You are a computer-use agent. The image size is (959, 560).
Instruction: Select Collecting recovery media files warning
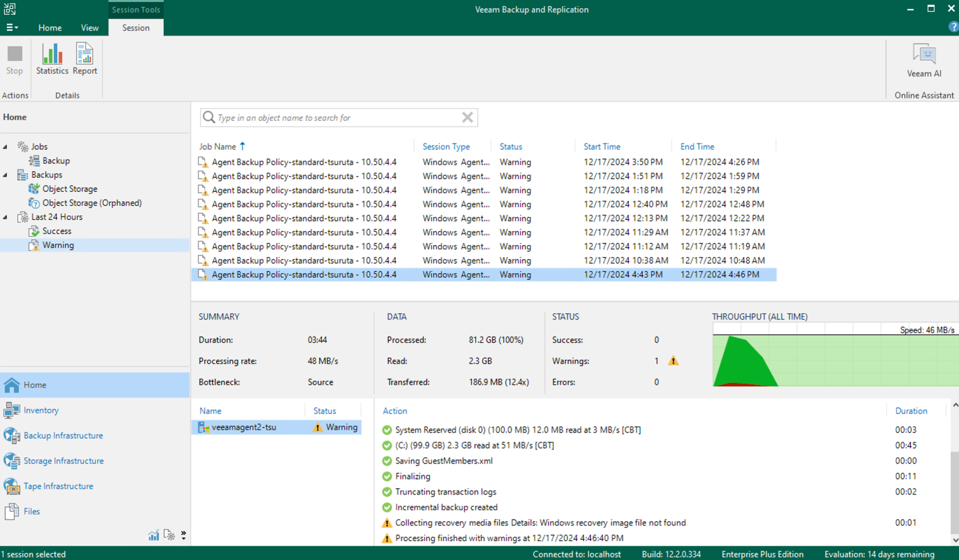point(664,523)
